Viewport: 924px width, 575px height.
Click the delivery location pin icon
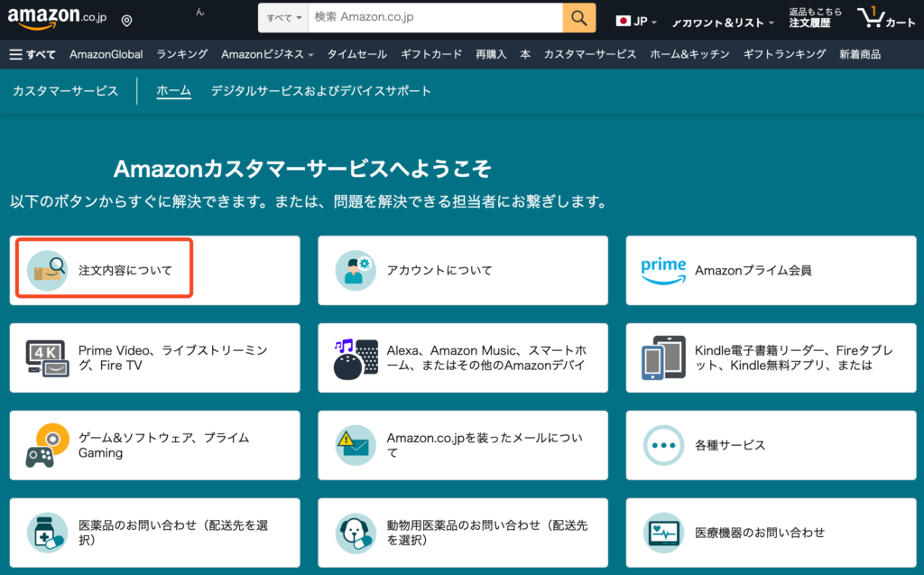[126, 21]
